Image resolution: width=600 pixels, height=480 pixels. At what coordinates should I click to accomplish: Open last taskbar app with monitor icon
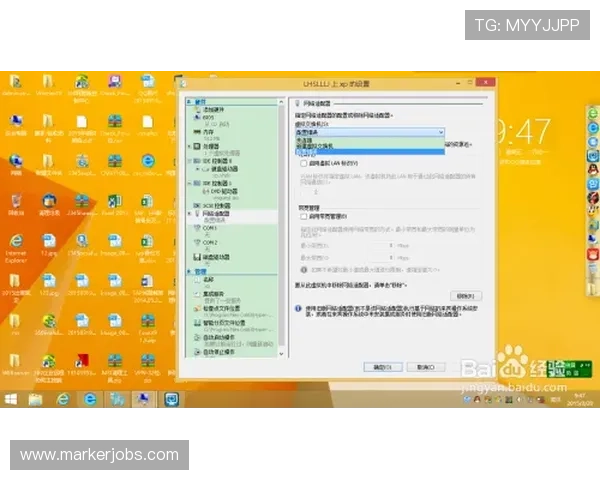[171, 400]
